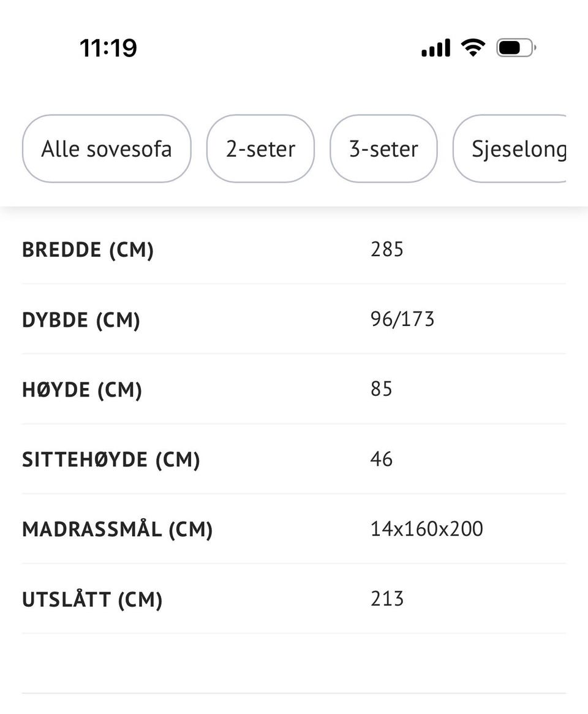Image resolution: width=588 pixels, height=714 pixels.
Task: Click the "HØYDE (CM)" label
Action: [82, 390]
